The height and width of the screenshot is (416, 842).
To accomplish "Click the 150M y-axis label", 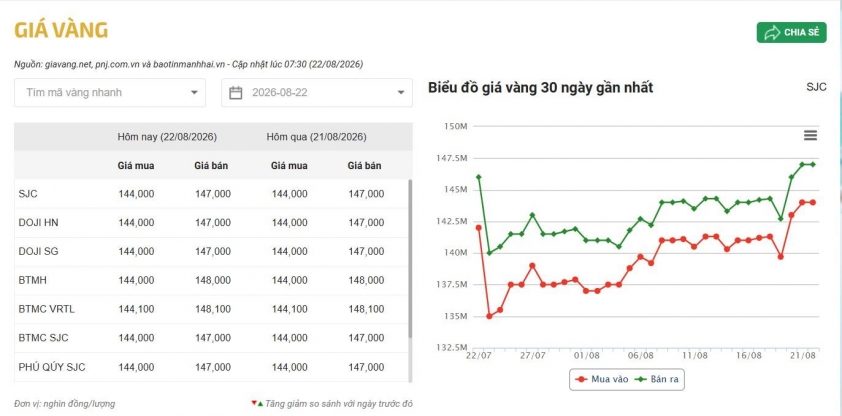I will click(456, 127).
